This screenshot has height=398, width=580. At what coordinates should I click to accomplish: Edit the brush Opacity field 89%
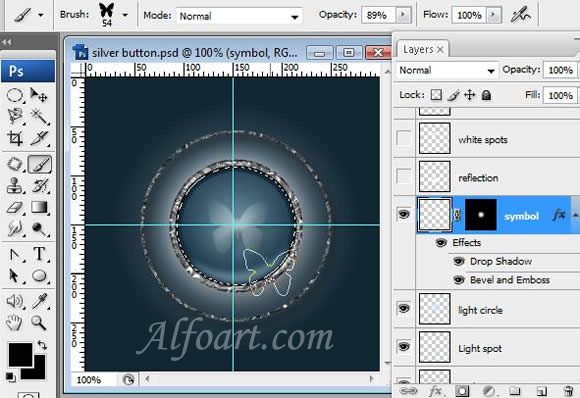(378, 15)
